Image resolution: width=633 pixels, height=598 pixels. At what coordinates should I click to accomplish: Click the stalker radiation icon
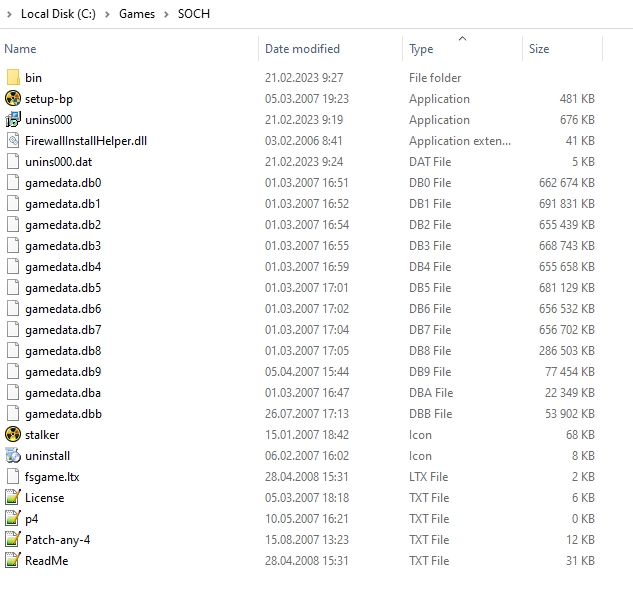[13, 434]
